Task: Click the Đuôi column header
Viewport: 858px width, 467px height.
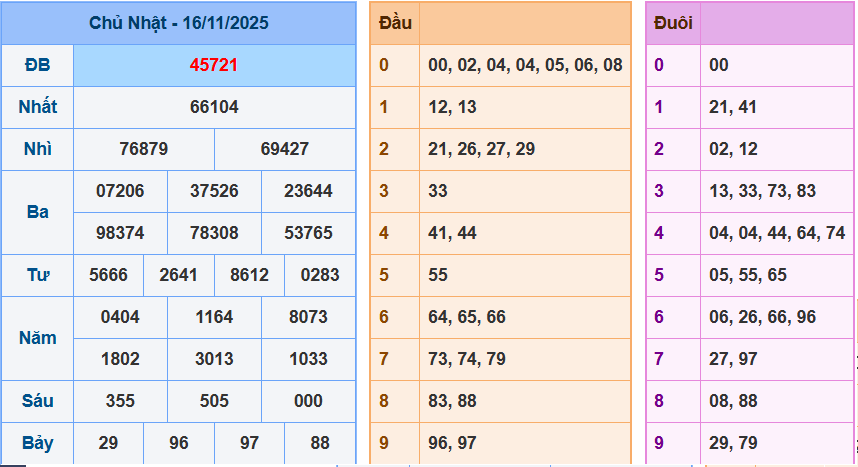Action: tap(673, 23)
